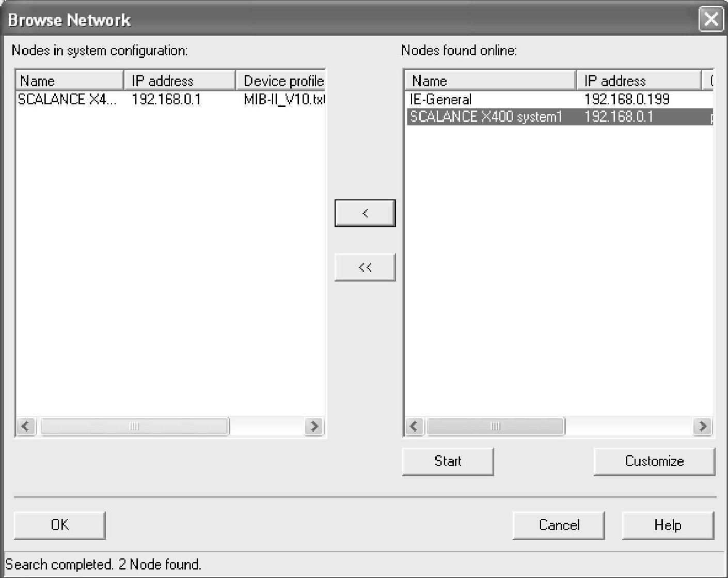Sort online nodes by IP address header

639,81
